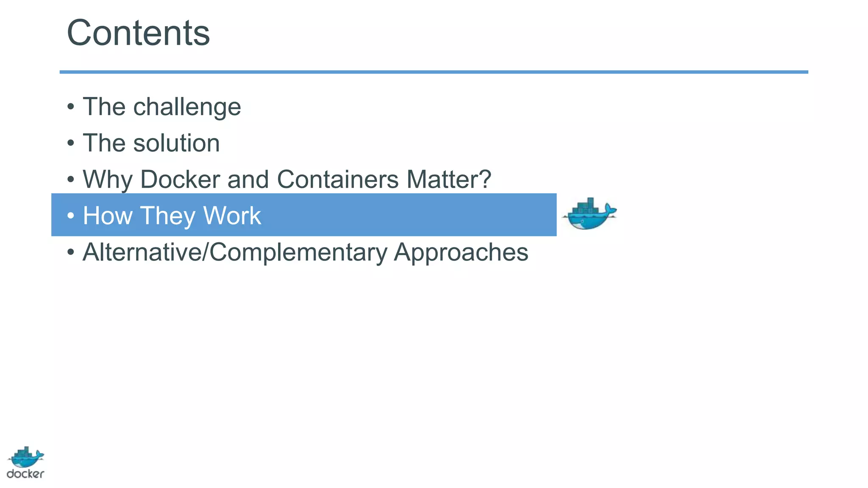Image resolution: width=868 pixels, height=488 pixels.
Task: Click the Docker whale icon beside How They Work
Action: click(x=589, y=214)
